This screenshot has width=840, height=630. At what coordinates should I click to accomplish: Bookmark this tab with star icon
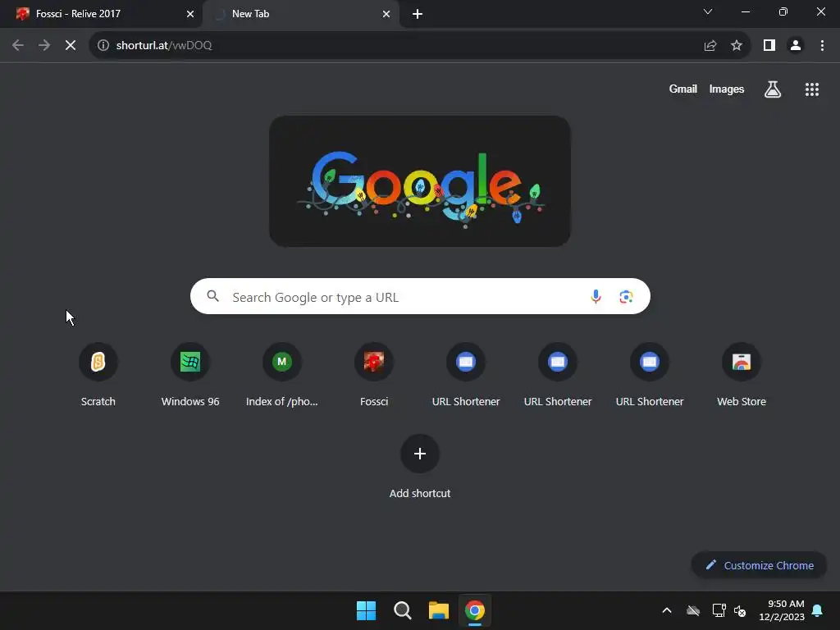[737, 46]
